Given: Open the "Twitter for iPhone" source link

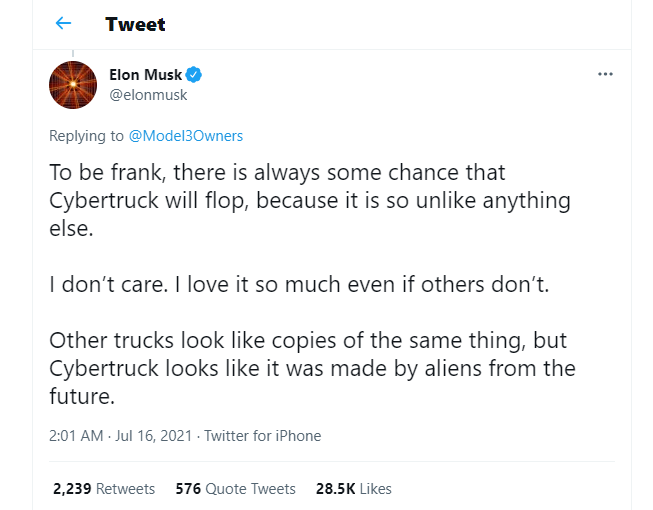Looking at the screenshot, I should (x=264, y=435).
